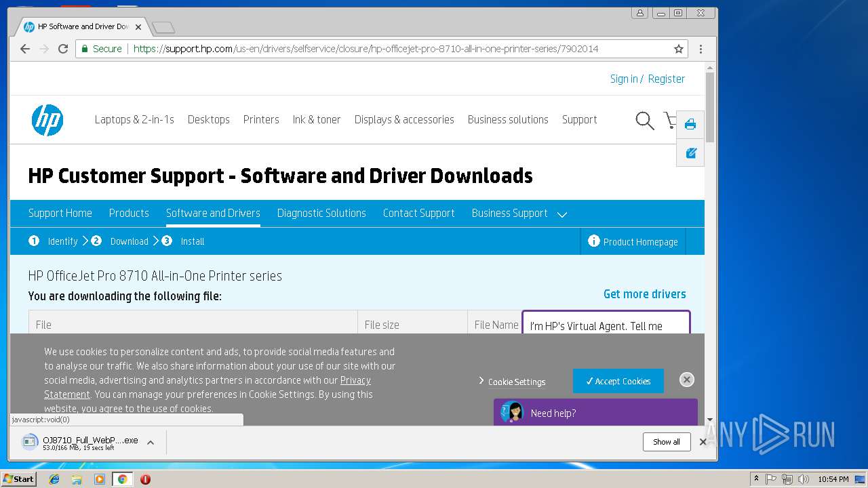The image size is (868, 488).
Task: Select Software and Drivers tab
Action: 213,213
